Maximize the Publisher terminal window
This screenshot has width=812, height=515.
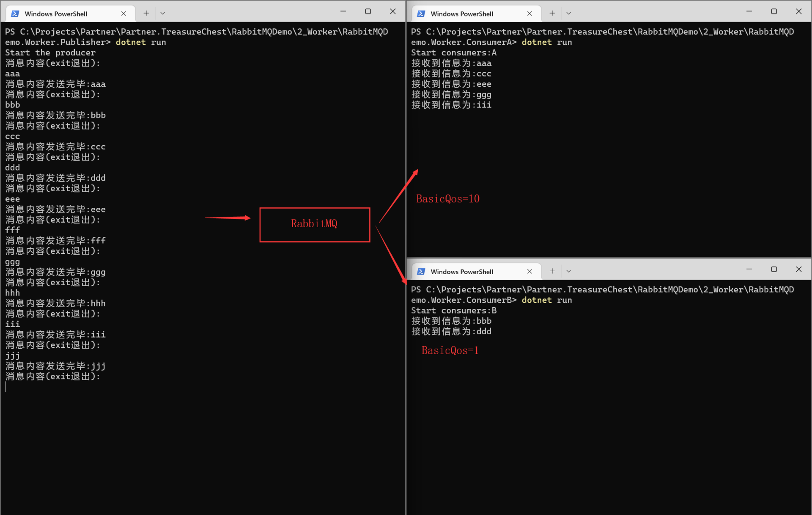(x=368, y=11)
